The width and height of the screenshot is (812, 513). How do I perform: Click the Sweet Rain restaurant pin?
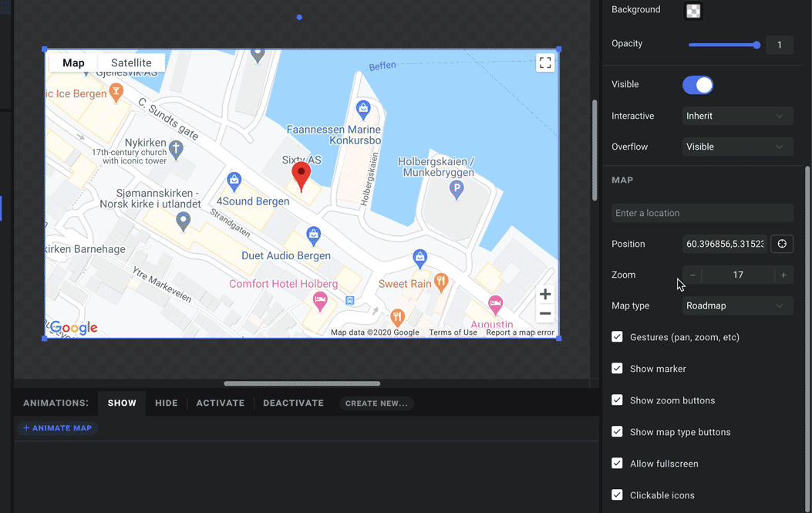pyautogui.click(x=440, y=283)
